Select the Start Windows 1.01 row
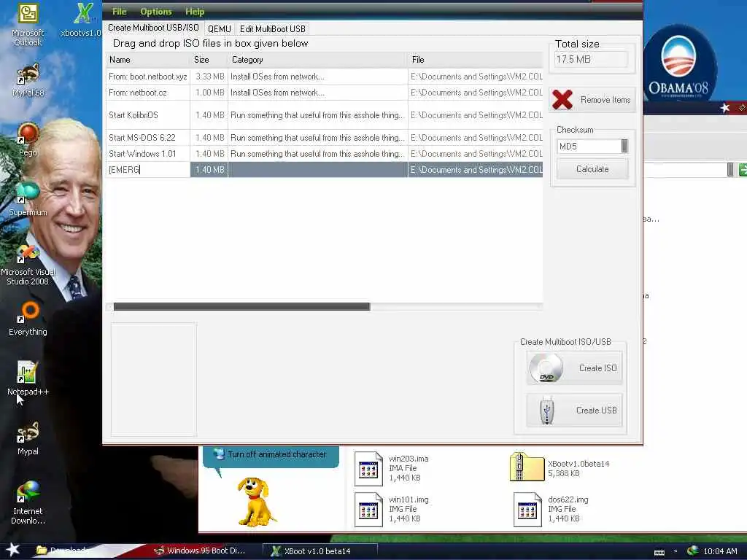Screen dimensions: 747x560 coord(324,154)
